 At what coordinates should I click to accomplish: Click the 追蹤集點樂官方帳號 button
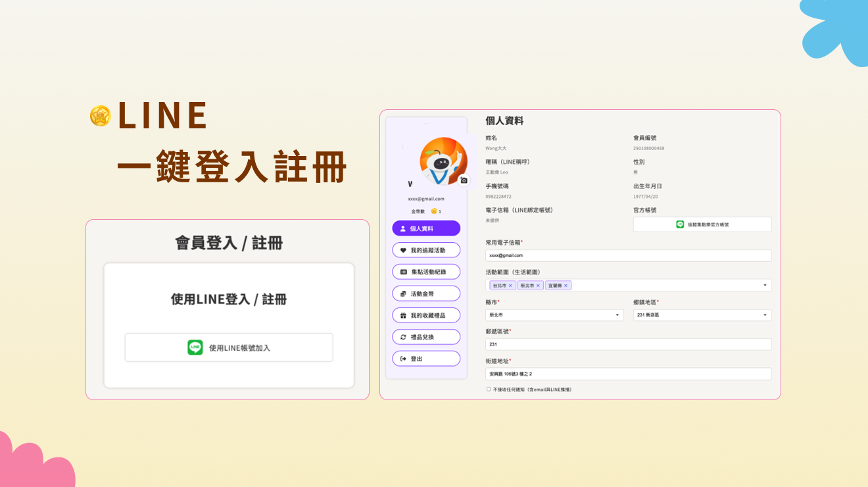click(702, 224)
